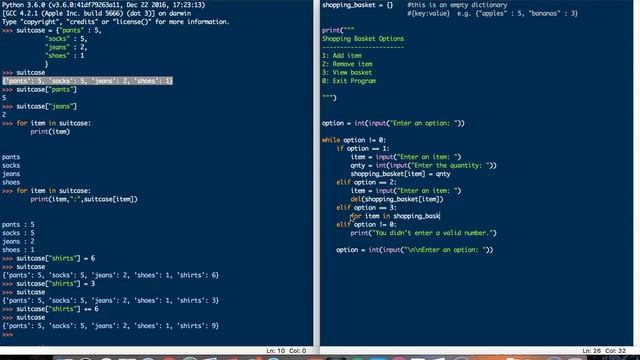This screenshot has width=640, height=360.
Task: Click the '3: View basket' menu string
Action: click(347, 73)
